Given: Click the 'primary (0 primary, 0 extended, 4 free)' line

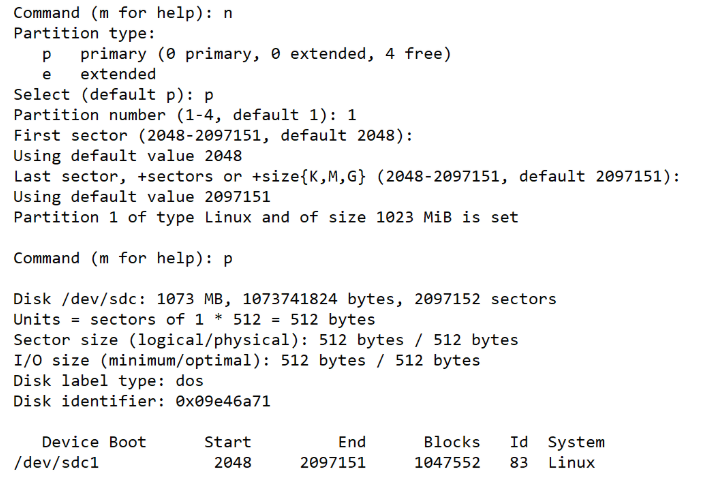Looking at the screenshot, I should [x=265, y=54].
